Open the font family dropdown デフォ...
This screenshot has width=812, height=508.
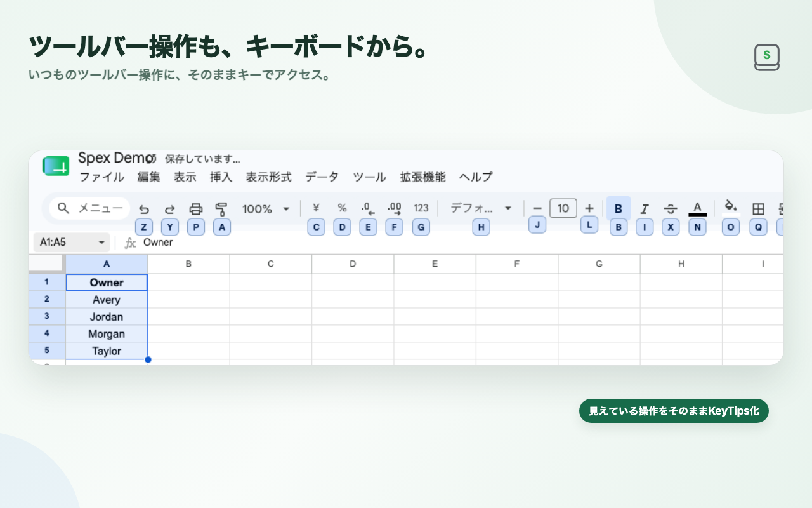[481, 208]
